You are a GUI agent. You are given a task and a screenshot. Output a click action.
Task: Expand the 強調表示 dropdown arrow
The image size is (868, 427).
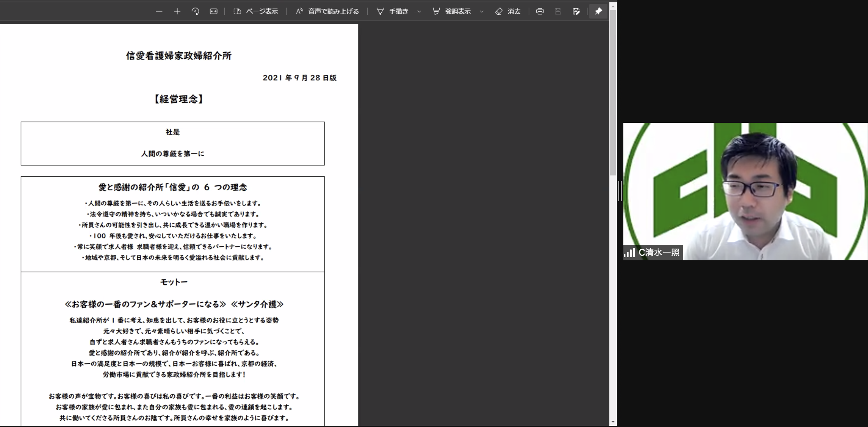pos(482,11)
